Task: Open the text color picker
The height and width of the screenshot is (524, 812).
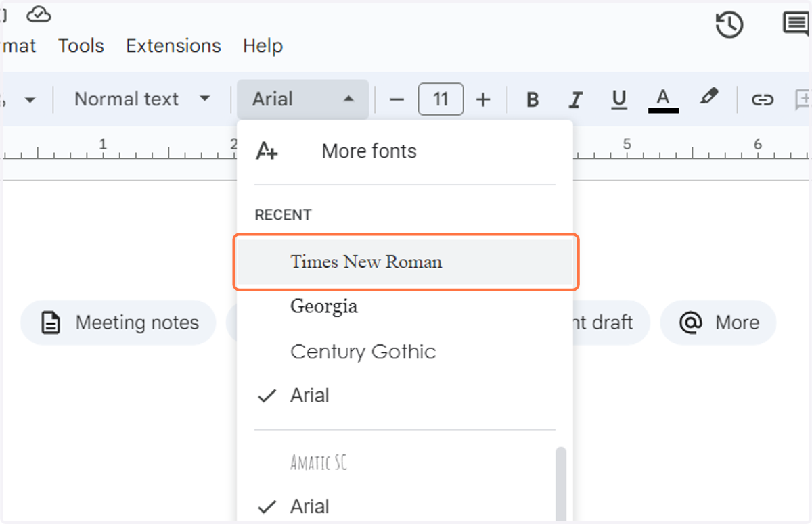Action: point(663,100)
